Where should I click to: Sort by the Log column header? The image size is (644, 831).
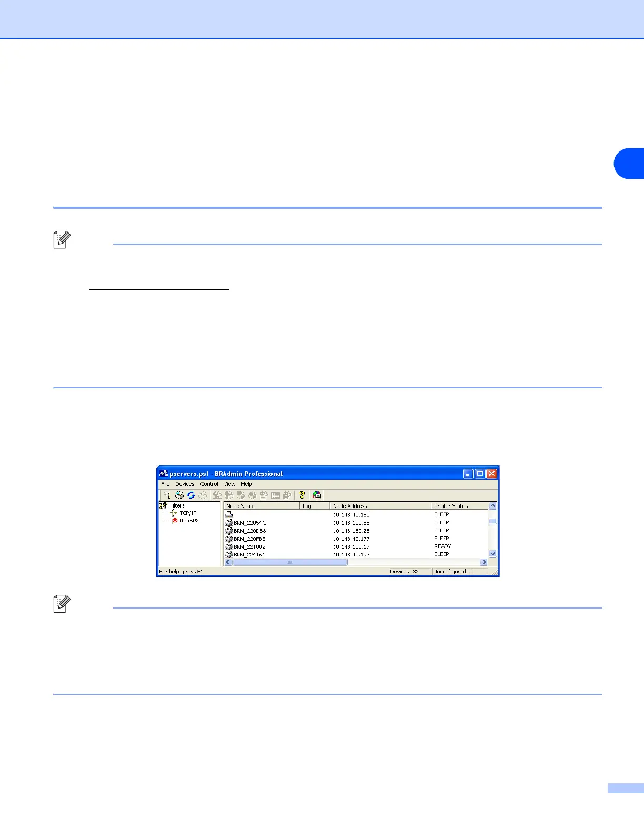315,506
